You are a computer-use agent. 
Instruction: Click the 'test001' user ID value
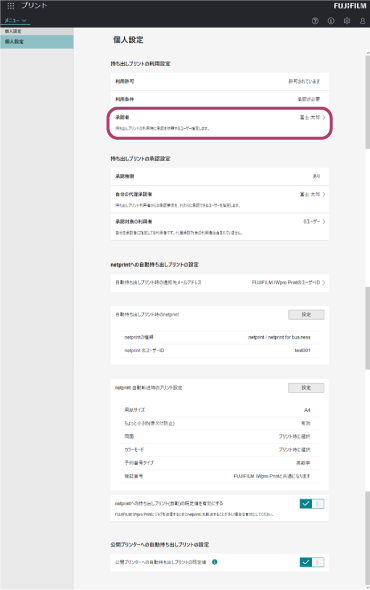click(302, 350)
